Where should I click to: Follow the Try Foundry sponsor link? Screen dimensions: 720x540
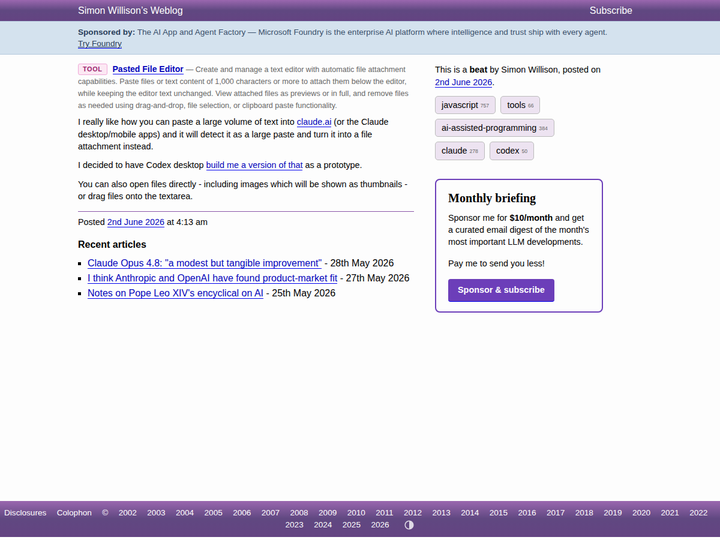[100, 44]
